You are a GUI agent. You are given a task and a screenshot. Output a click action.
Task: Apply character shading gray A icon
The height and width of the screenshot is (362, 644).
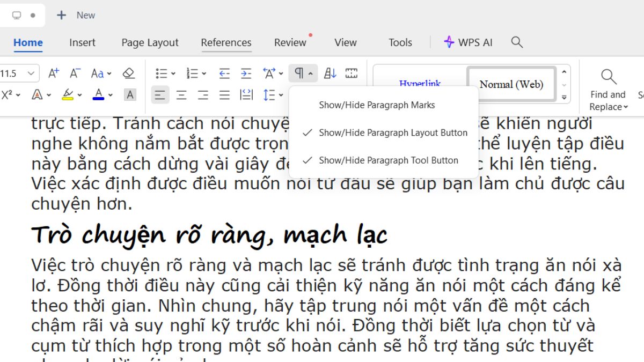pos(130,95)
